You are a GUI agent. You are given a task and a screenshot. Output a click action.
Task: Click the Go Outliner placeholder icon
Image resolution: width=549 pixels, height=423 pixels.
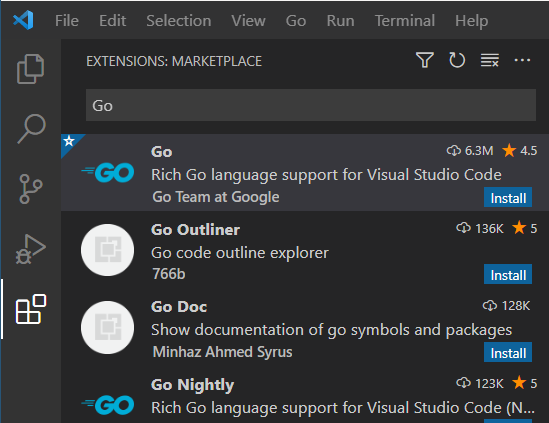coord(107,250)
